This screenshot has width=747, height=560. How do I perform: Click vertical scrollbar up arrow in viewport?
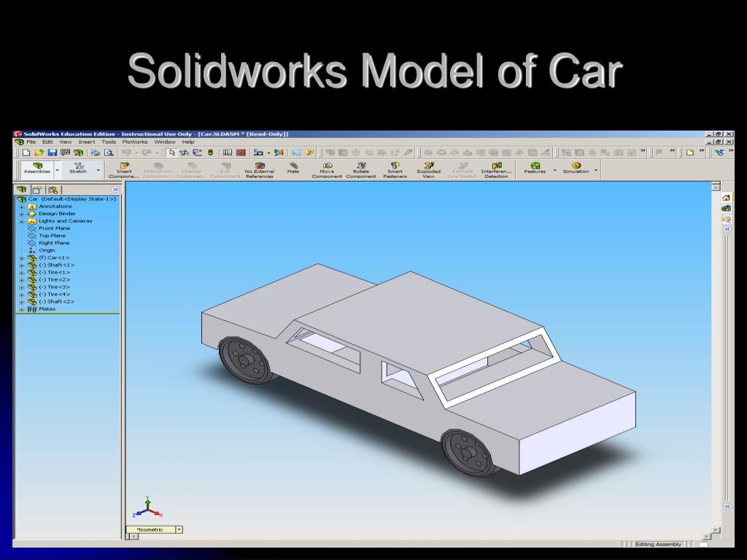(x=716, y=187)
